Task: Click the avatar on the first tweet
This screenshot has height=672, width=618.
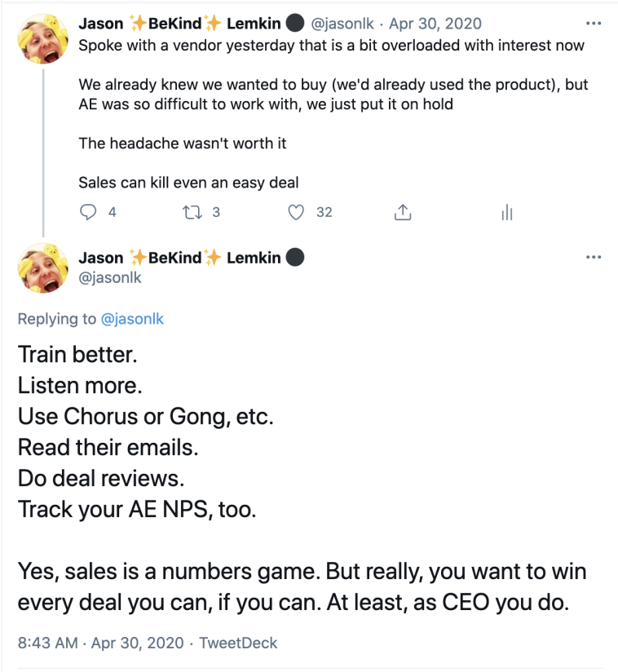Action: [42, 42]
